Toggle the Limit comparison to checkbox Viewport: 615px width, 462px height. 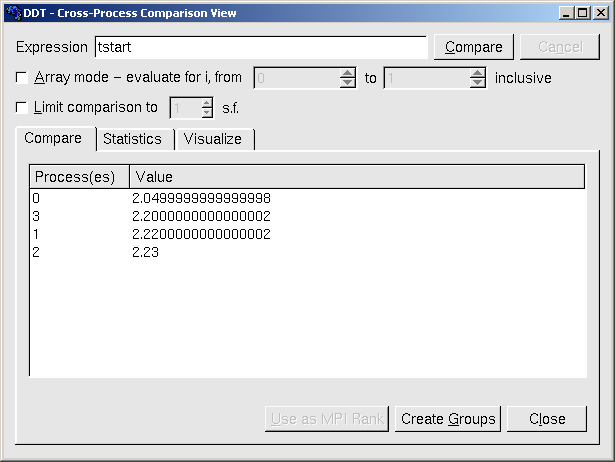point(23,107)
